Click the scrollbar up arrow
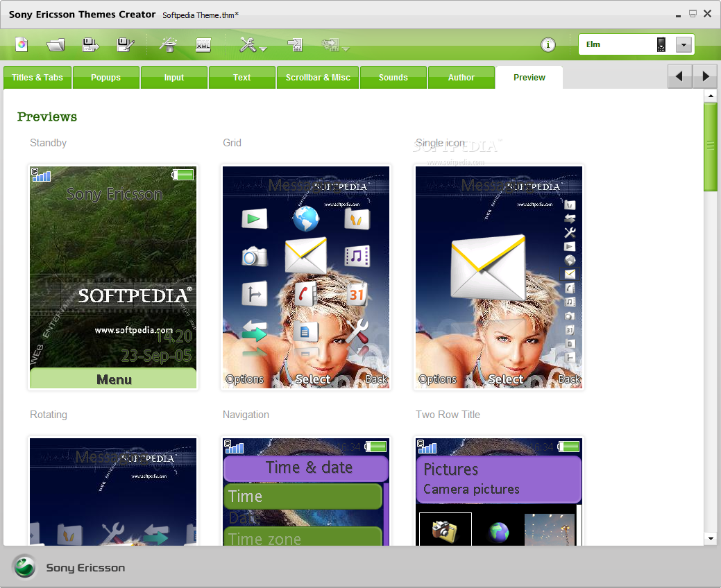 711,96
